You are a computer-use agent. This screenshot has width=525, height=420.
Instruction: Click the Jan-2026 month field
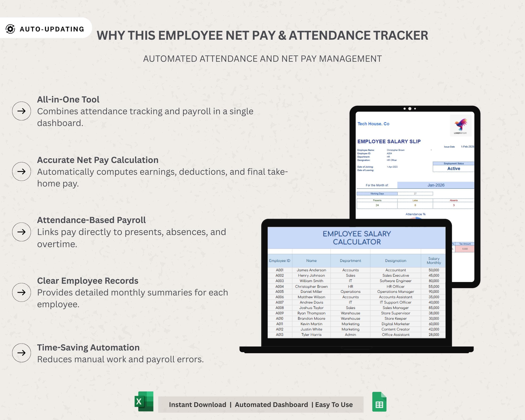(436, 185)
